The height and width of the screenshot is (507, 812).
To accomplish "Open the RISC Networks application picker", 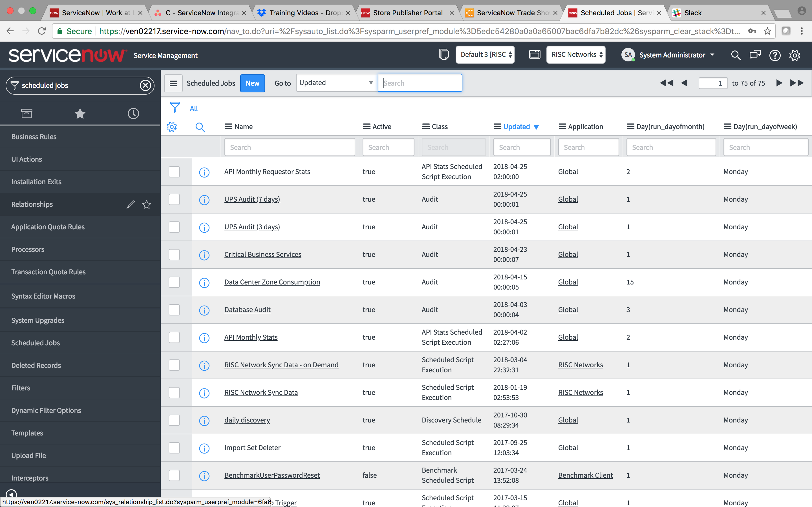I will point(576,55).
